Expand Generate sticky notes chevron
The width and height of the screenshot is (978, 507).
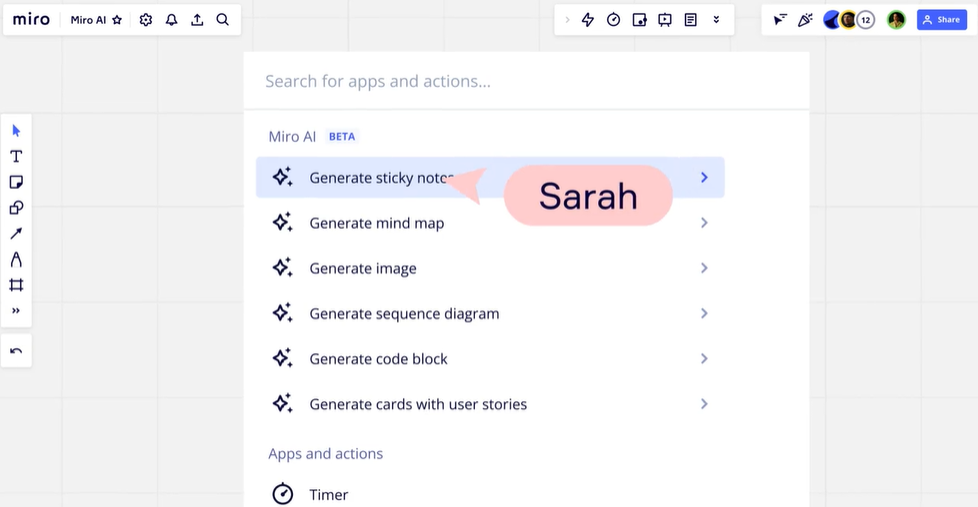[x=704, y=178]
